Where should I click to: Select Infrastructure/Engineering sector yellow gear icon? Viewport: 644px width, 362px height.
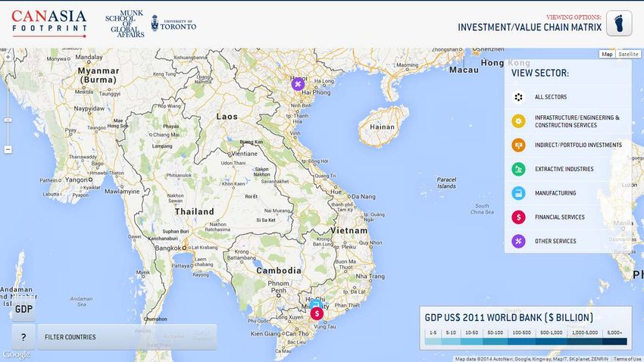518,121
